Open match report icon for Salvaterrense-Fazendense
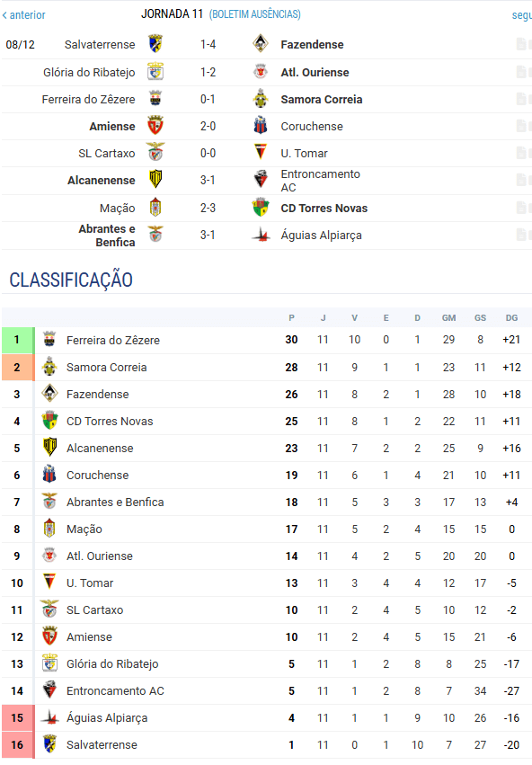This screenshot has height=765, width=532. click(x=522, y=44)
